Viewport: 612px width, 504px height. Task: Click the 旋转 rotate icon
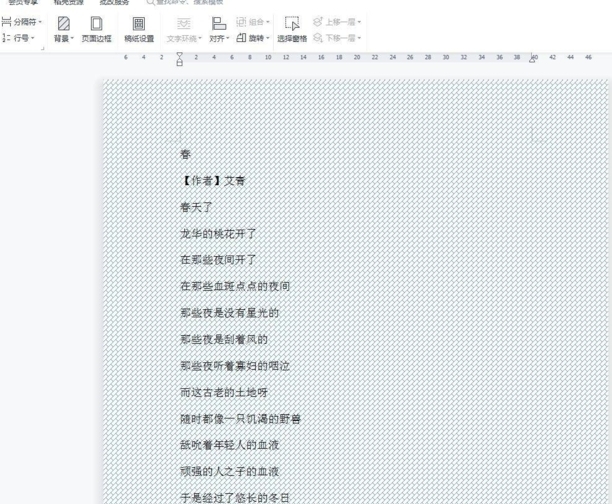tap(241, 38)
